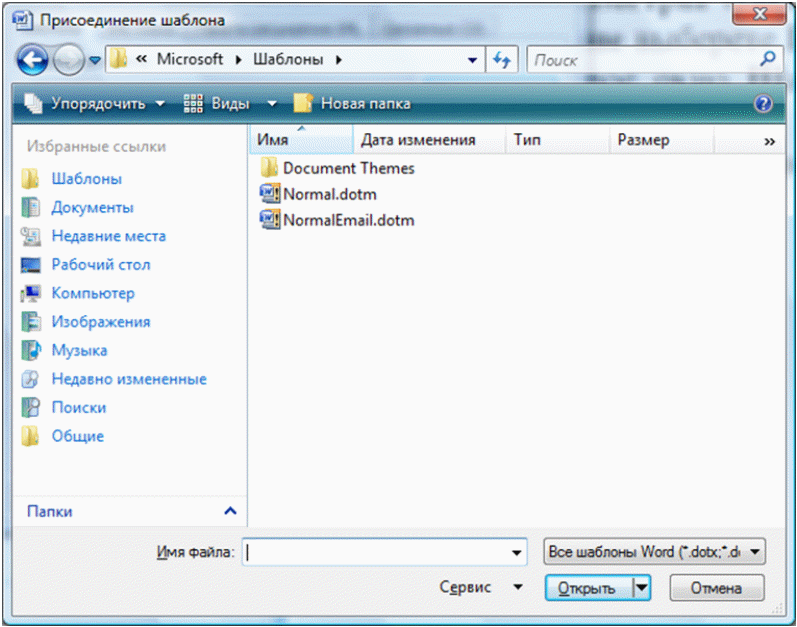Open the address bar history dropdown
The width and height of the screenshot is (797, 627).
pyautogui.click(x=472, y=60)
